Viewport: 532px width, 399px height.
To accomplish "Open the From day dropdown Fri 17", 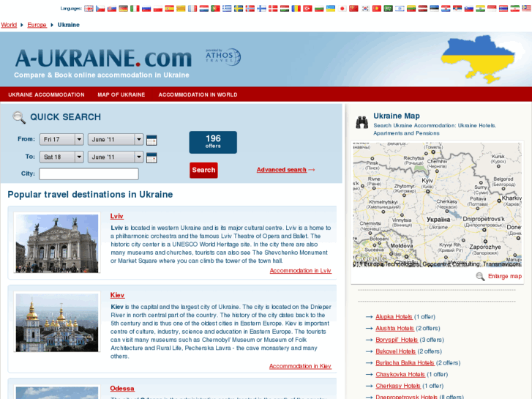I will click(x=61, y=139).
